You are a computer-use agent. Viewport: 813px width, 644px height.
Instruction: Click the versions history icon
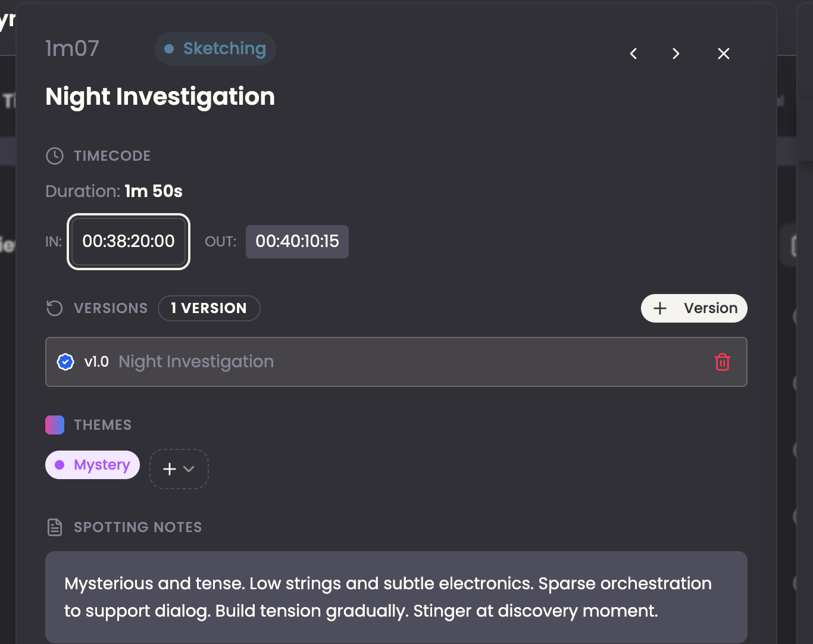point(55,308)
